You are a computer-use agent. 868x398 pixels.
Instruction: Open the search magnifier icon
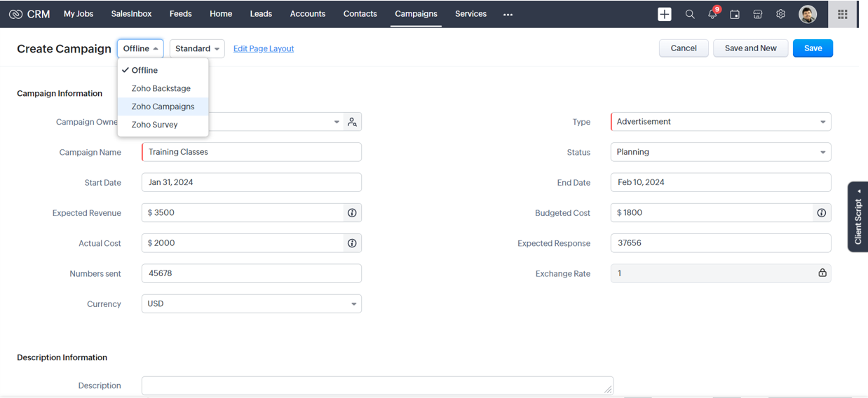pyautogui.click(x=690, y=14)
